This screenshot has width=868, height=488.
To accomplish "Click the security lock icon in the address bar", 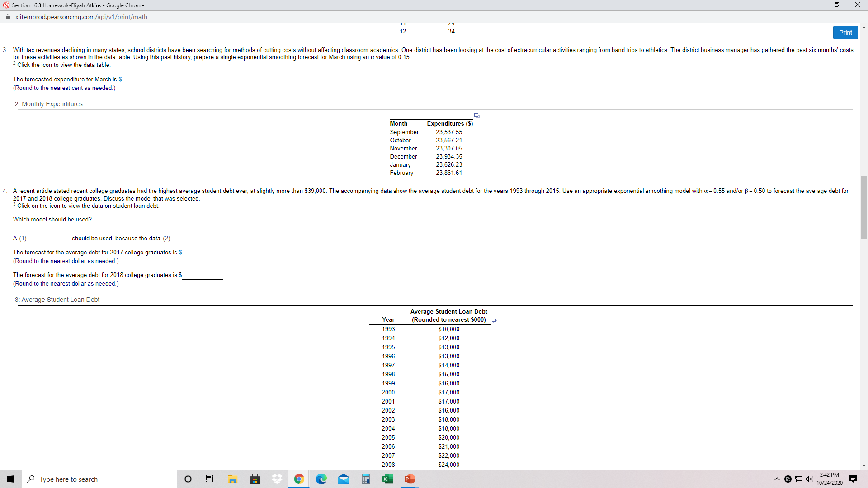I will [x=8, y=17].
